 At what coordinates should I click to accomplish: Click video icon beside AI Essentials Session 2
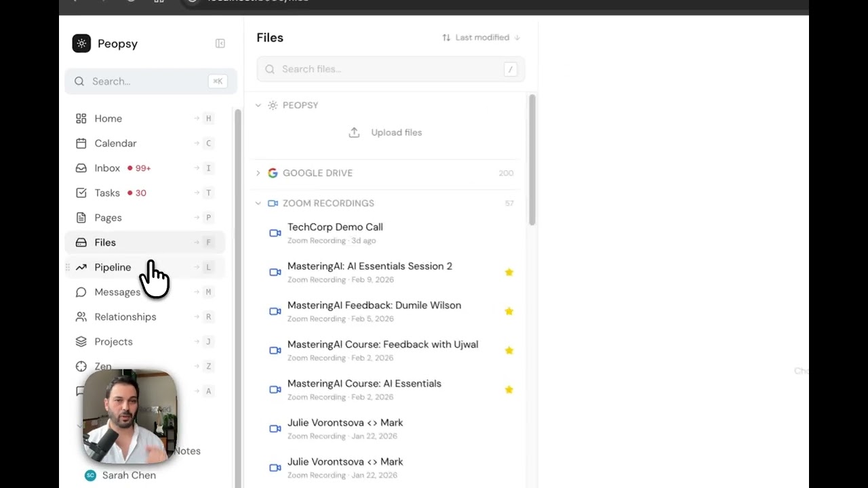coord(275,272)
